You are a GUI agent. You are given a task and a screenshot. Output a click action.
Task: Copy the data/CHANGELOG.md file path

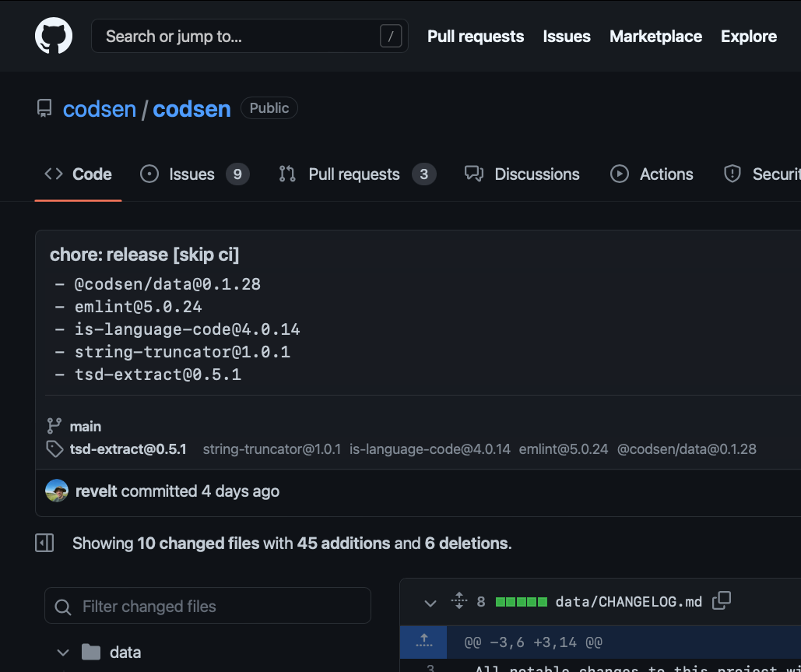722,600
